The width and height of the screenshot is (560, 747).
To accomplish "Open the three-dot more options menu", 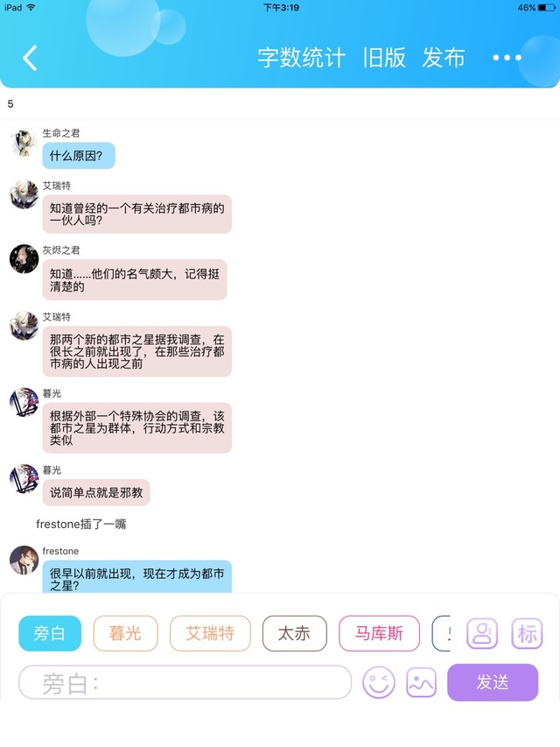I will [507, 58].
